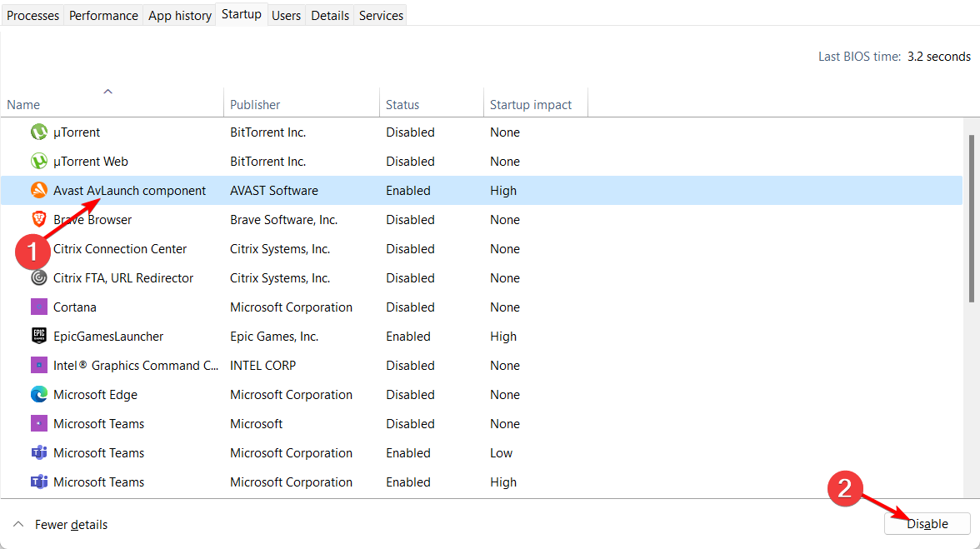This screenshot has width=980, height=549.
Task: Click the Cortana app icon
Action: click(x=38, y=307)
